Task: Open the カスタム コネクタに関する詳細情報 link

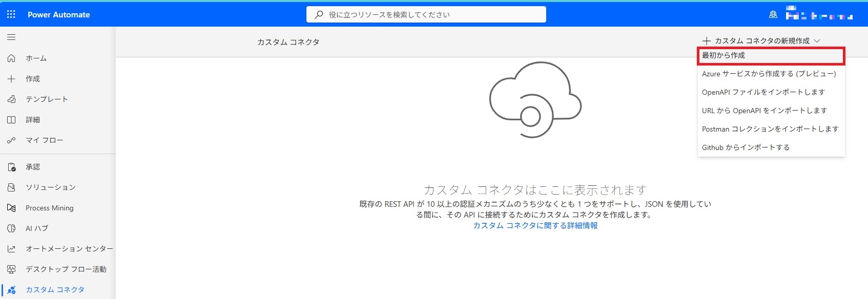Action: click(x=535, y=226)
